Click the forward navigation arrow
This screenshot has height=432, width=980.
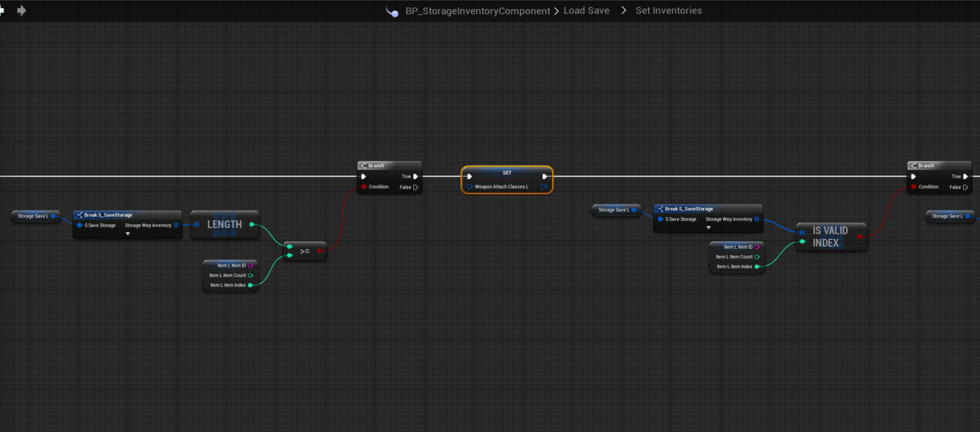click(x=22, y=10)
